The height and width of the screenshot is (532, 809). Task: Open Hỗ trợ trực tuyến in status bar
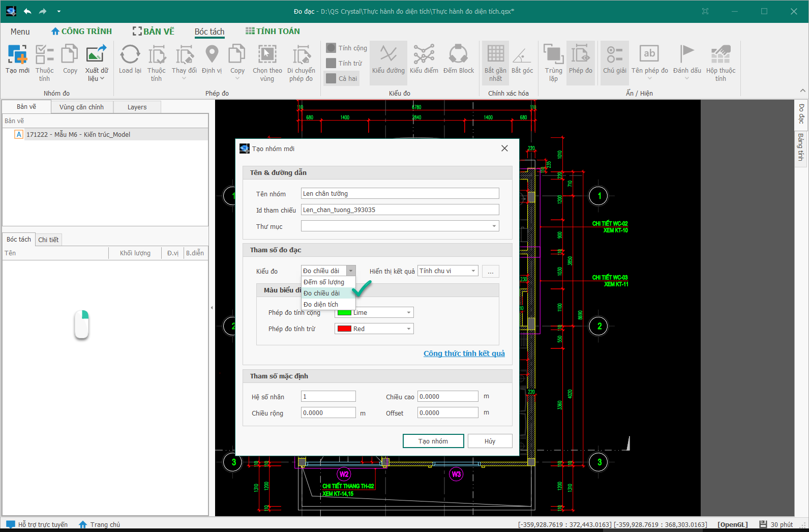37,524
